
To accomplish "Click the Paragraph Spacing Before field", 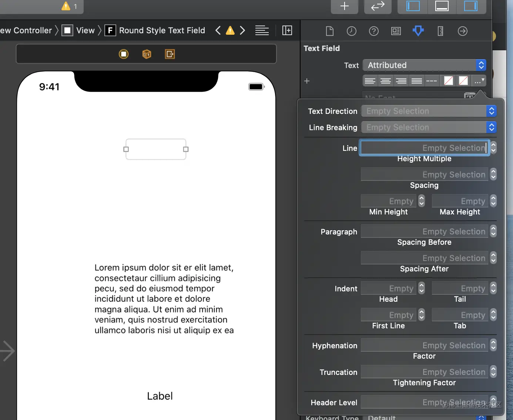I will tap(425, 231).
